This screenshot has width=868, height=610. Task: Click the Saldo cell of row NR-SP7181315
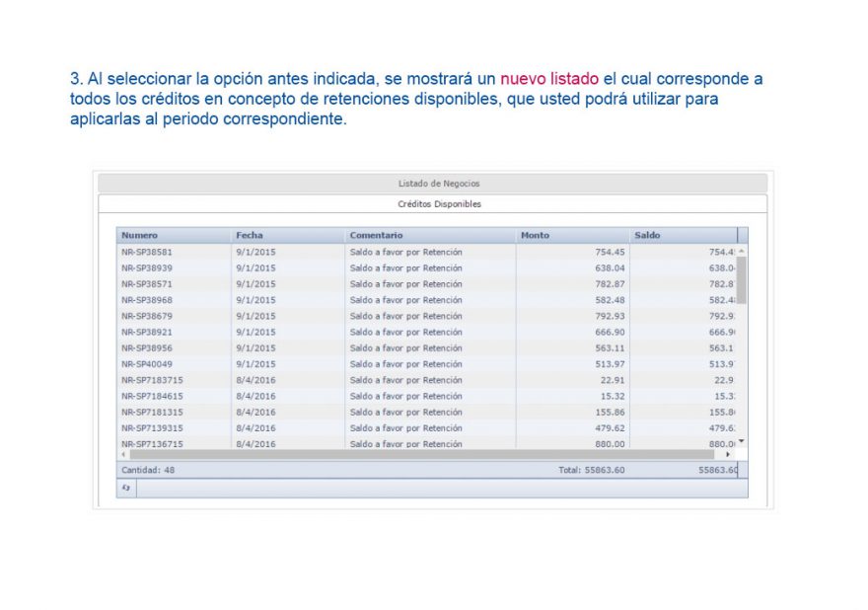684,413
